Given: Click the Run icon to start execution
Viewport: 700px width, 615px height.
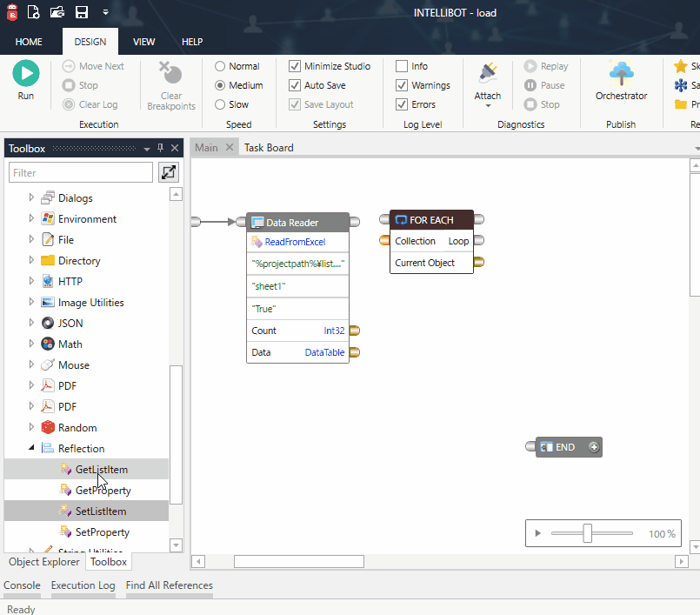Looking at the screenshot, I should point(26,73).
